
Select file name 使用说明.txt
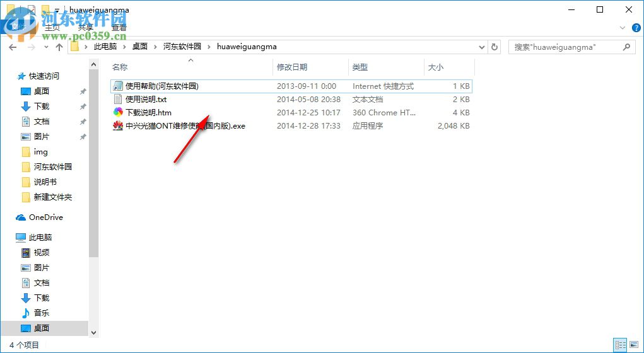coord(146,100)
